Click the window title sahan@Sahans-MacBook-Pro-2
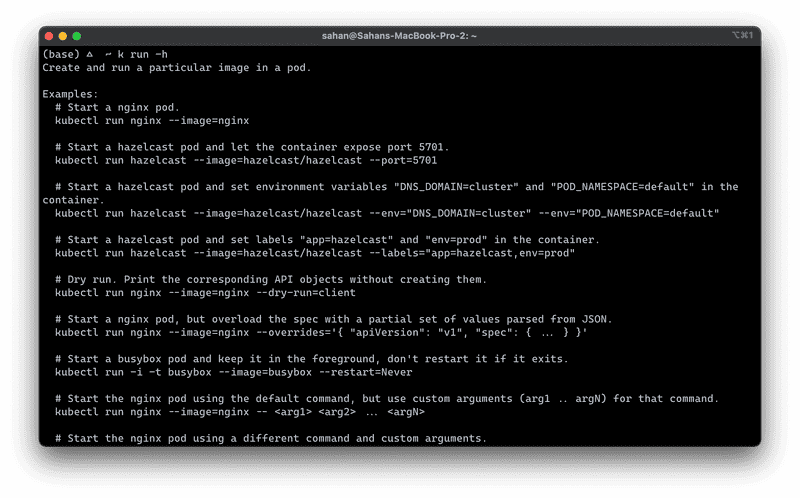Image resolution: width=800 pixels, height=498 pixels. (x=399, y=36)
